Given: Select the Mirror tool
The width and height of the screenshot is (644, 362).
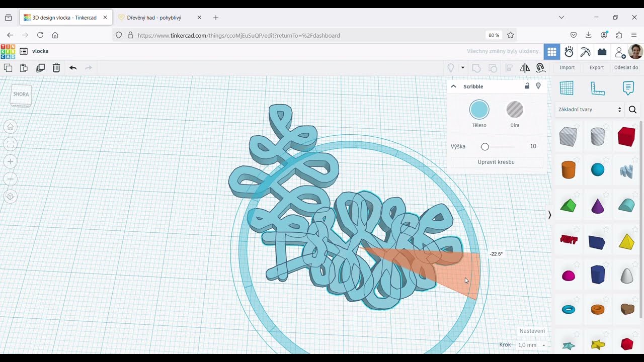Looking at the screenshot, I should tap(525, 68).
